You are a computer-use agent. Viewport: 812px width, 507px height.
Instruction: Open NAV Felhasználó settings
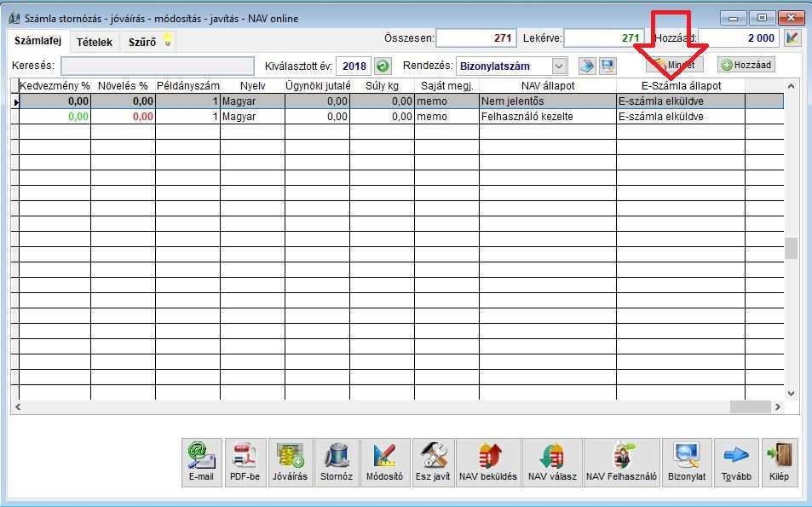621,463
